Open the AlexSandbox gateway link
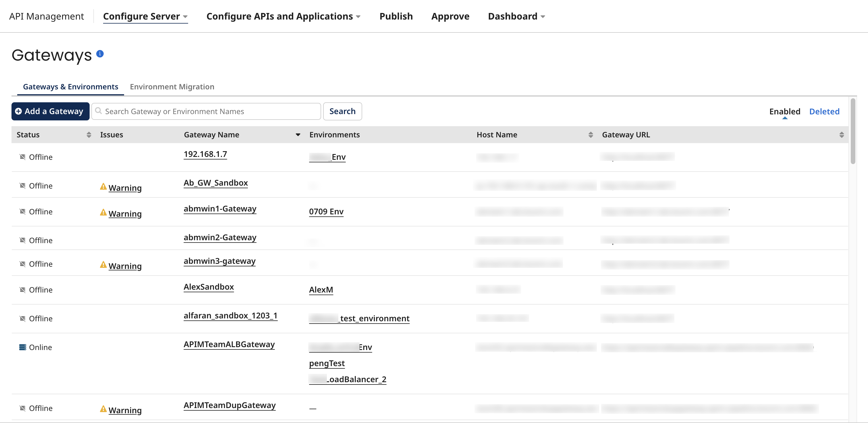 point(209,287)
